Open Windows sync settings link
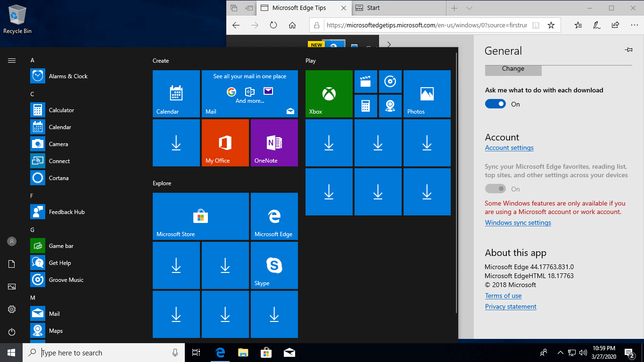The image size is (644, 362). pyautogui.click(x=518, y=222)
